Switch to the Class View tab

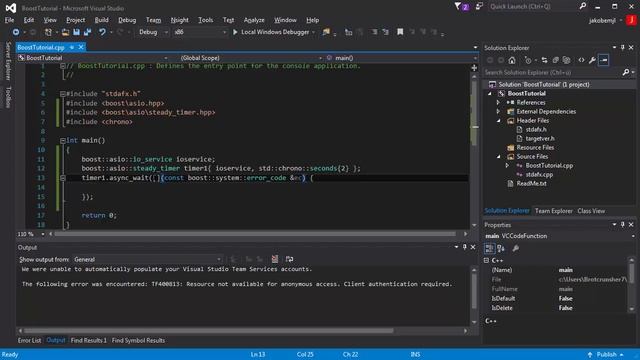(x=591, y=211)
